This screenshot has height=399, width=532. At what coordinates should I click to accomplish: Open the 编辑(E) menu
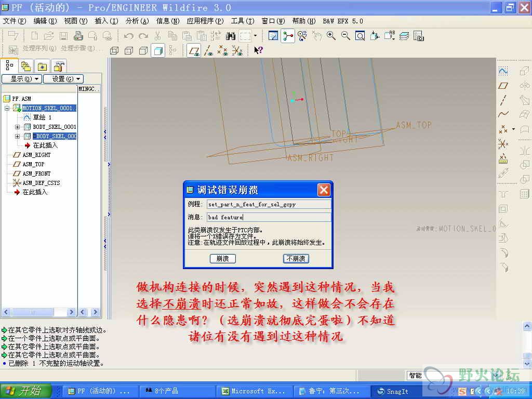(45, 21)
